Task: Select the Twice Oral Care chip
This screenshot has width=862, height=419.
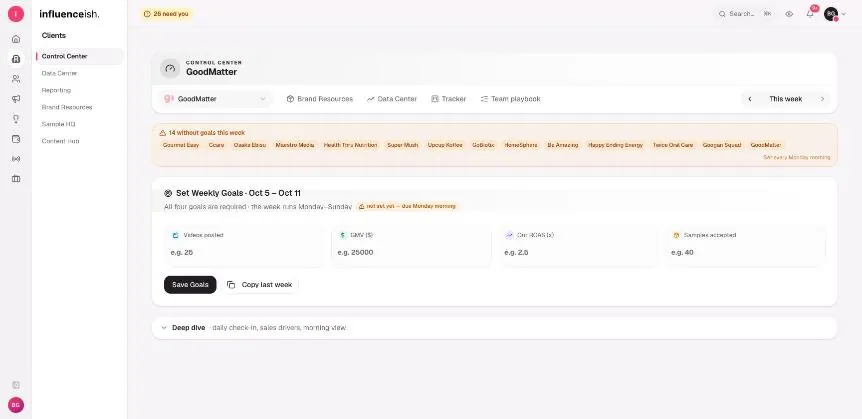Action: pos(673,145)
